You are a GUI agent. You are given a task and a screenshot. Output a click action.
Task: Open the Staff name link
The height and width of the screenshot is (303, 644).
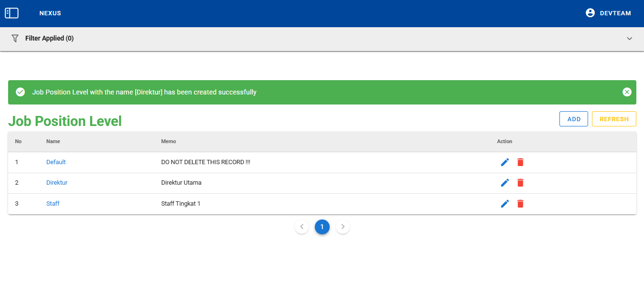(53, 204)
